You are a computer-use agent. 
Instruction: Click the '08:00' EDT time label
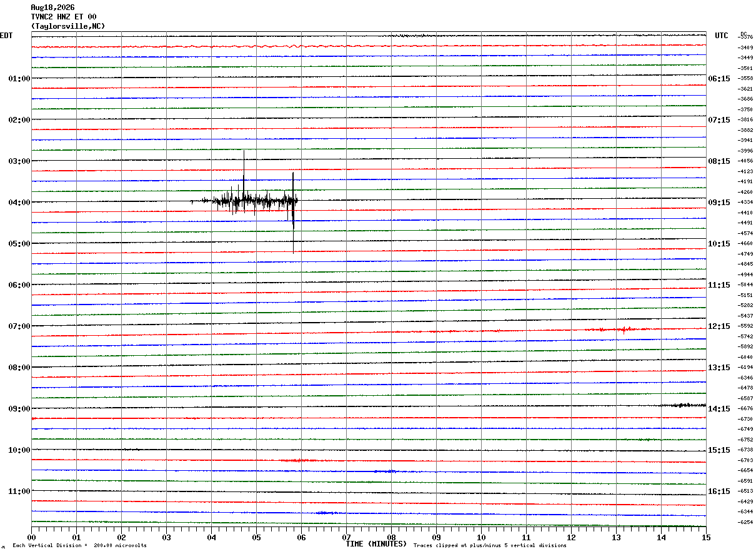tap(19, 368)
